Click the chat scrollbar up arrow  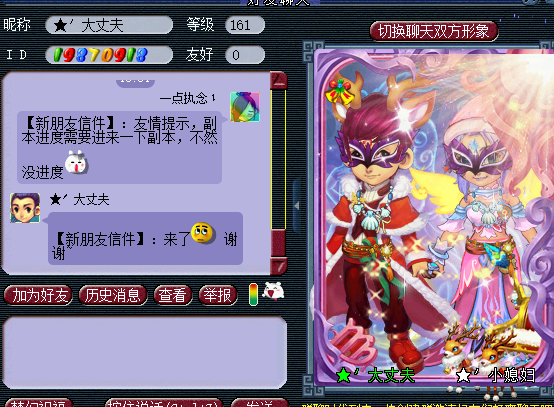(x=278, y=81)
